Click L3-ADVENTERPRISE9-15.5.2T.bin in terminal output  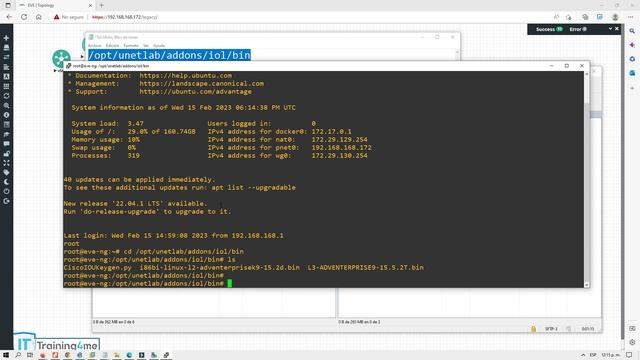(366, 268)
